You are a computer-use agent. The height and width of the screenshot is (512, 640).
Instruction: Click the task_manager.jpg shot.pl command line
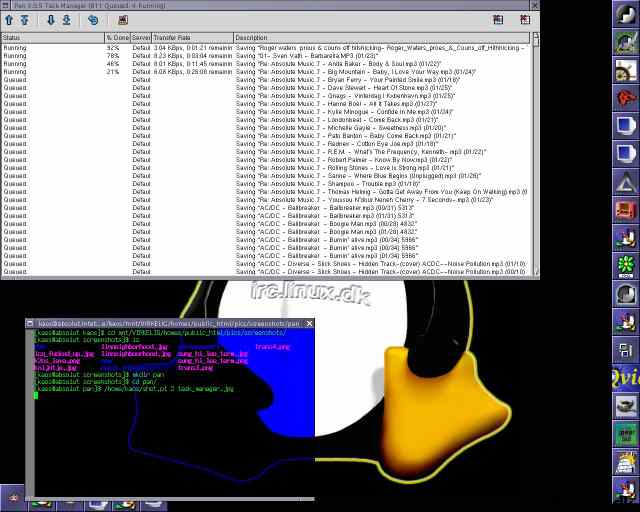tap(134, 389)
